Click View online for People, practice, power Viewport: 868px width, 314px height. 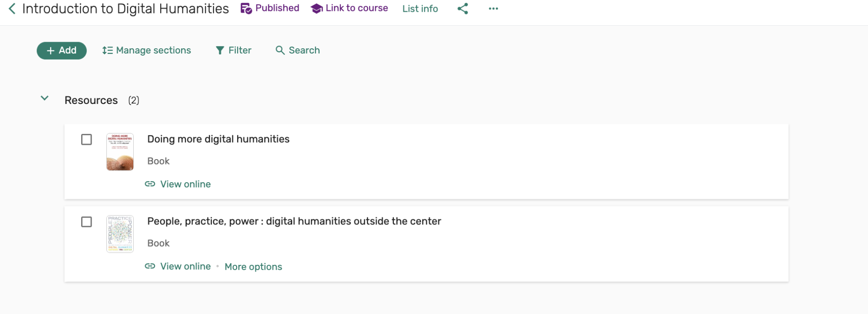point(185,266)
